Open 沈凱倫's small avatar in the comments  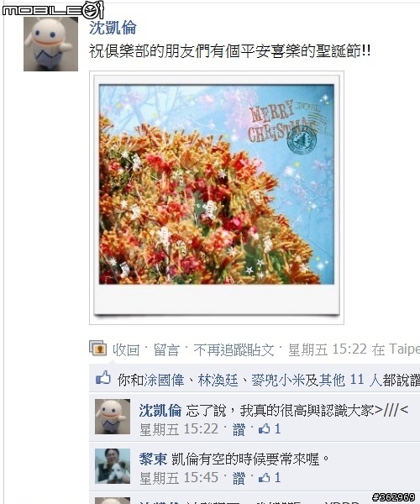(x=113, y=417)
